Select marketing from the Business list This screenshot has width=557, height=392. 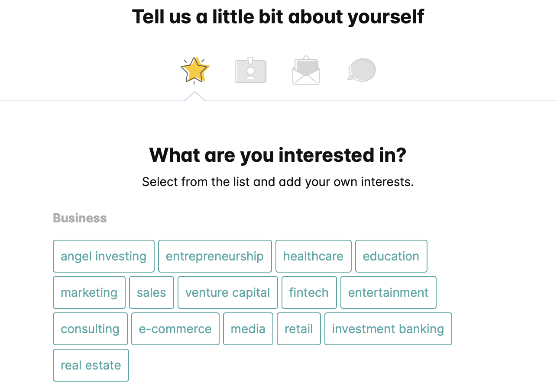point(89,292)
